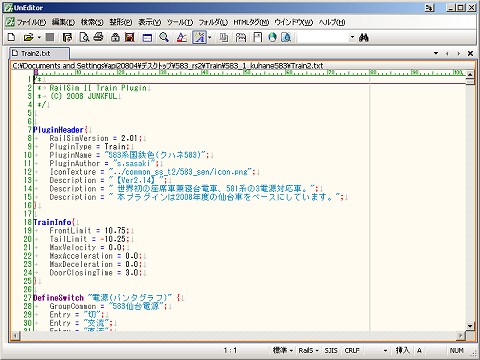Click the globe browser preview icon
The image size is (480, 360).
tap(272, 37)
